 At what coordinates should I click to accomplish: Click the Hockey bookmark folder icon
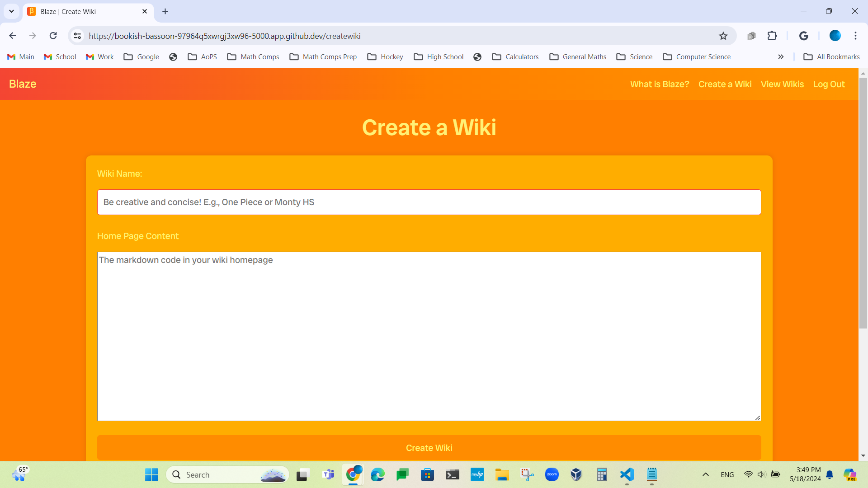click(x=371, y=56)
